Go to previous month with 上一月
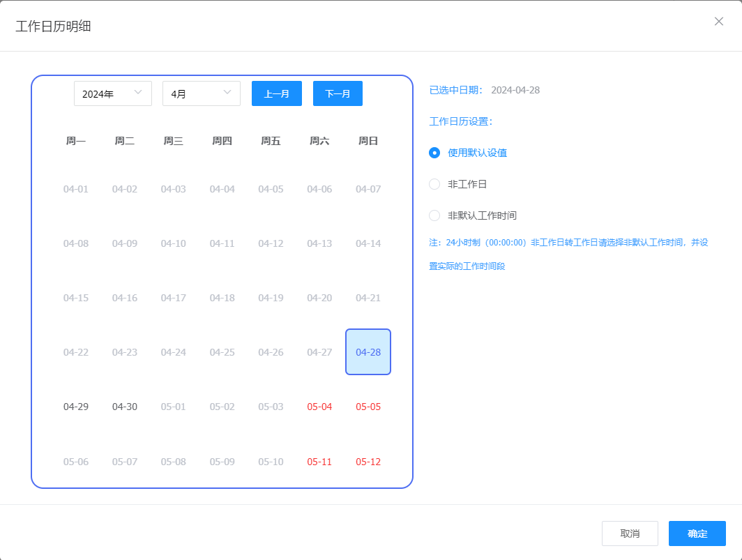This screenshot has width=742, height=560. tap(277, 93)
